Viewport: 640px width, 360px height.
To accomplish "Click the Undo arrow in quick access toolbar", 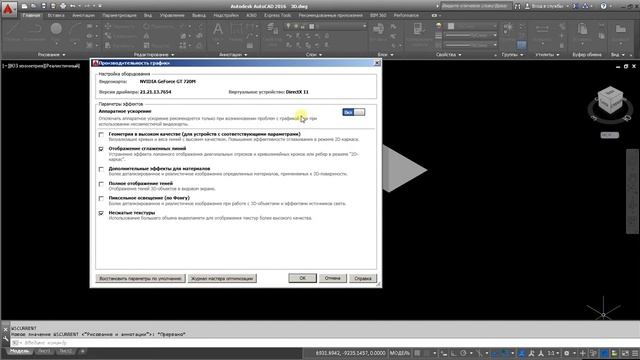I will pos(73,6).
